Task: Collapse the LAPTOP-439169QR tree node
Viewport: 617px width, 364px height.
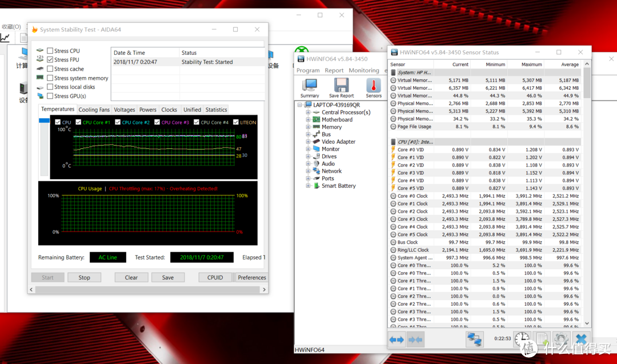Action: (x=300, y=104)
